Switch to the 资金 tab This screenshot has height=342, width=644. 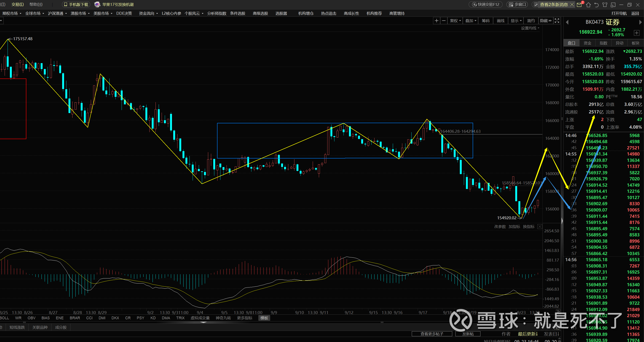coord(587,43)
